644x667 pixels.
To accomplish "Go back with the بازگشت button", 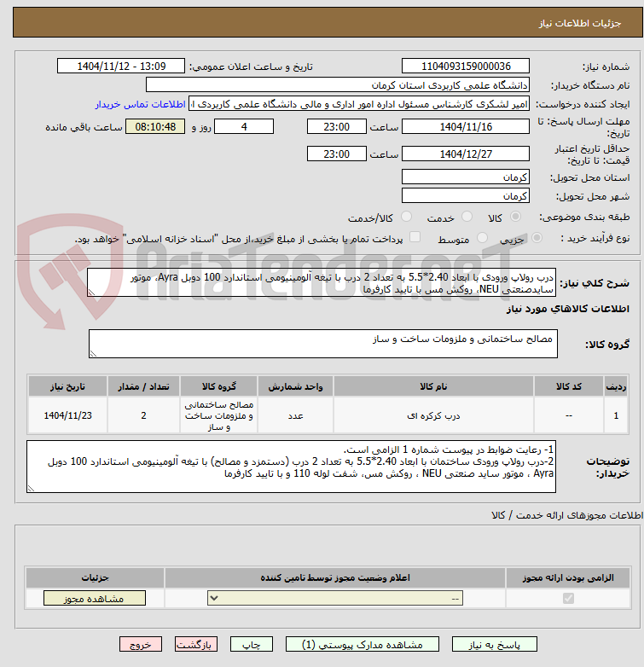I will pos(196,645).
